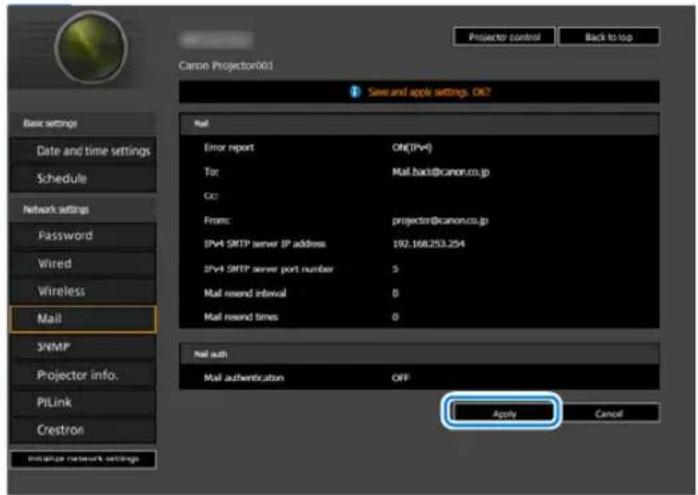
Task: Click the blue info icon in message bar
Action: [x=355, y=92]
